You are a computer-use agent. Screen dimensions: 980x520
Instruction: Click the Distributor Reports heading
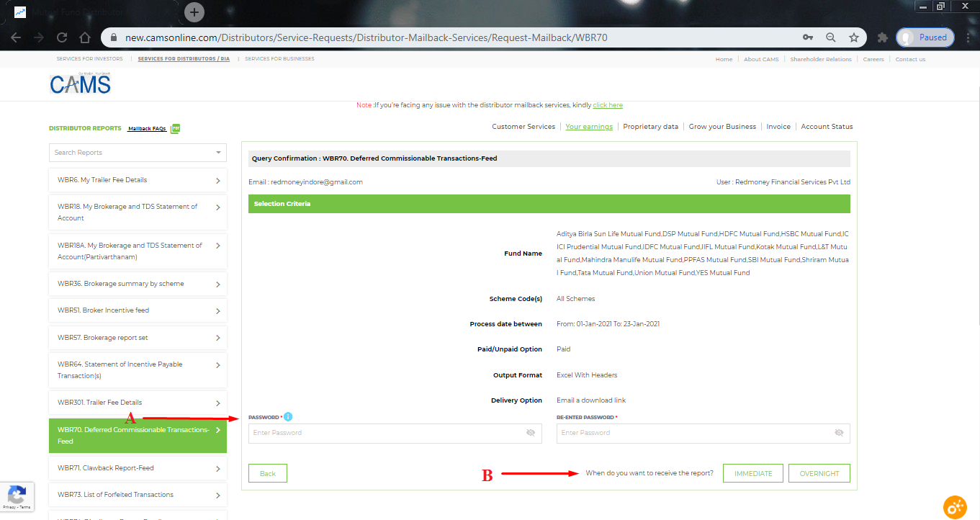point(85,128)
